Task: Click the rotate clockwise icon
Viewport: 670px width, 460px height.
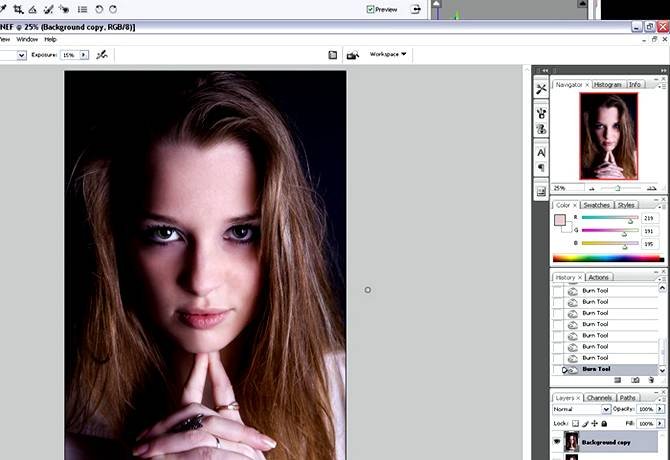Action: coord(112,9)
